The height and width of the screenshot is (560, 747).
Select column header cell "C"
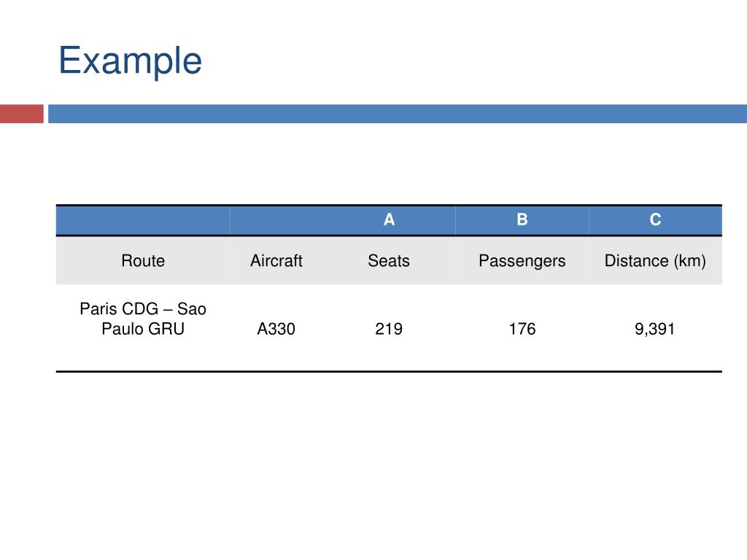tap(655, 220)
